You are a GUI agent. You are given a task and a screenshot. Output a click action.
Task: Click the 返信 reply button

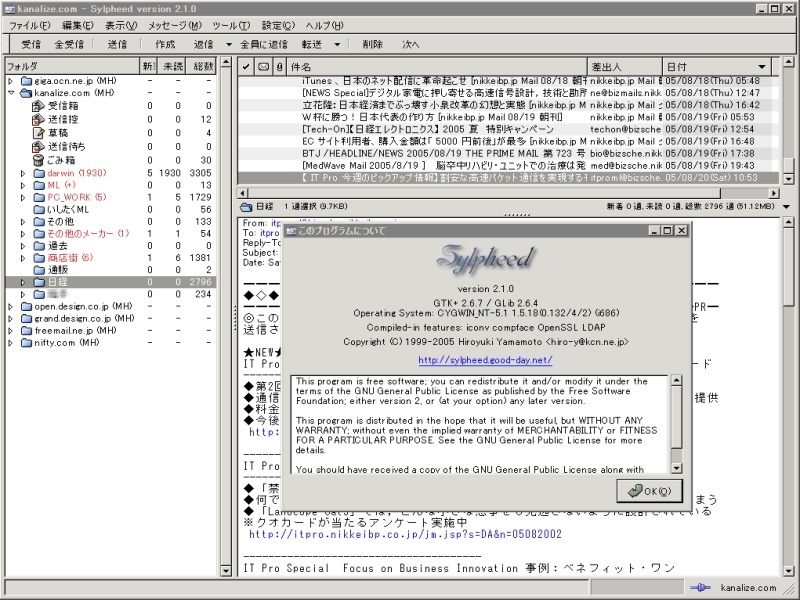click(x=204, y=44)
